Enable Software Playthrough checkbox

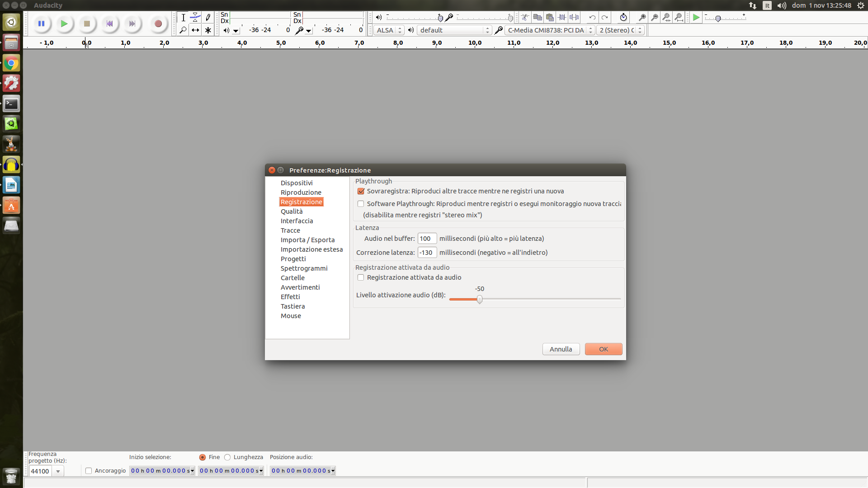(361, 204)
